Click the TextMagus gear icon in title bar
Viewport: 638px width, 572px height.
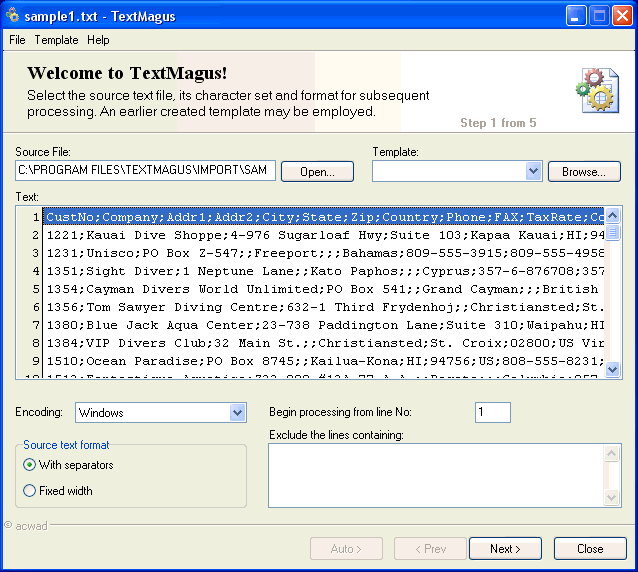[13, 15]
